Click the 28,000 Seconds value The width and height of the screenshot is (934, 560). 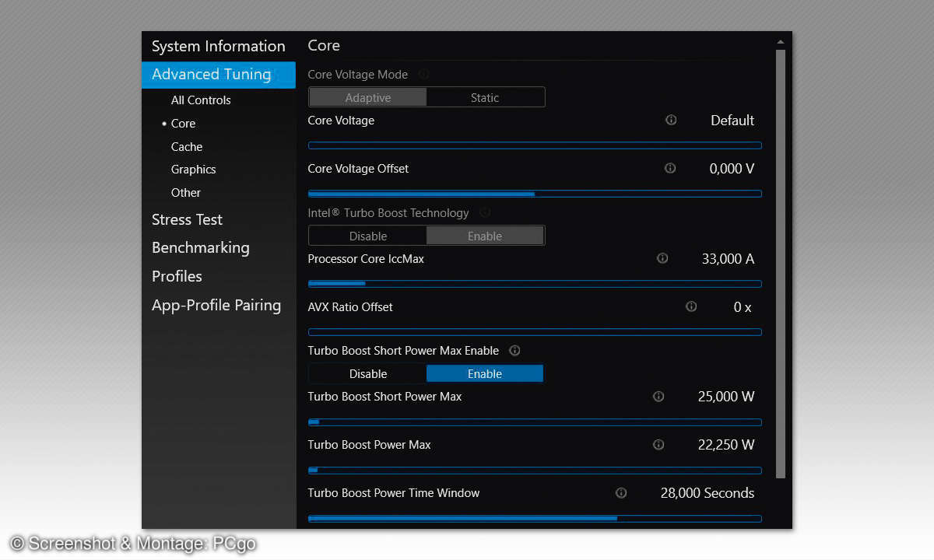tap(708, 493)
